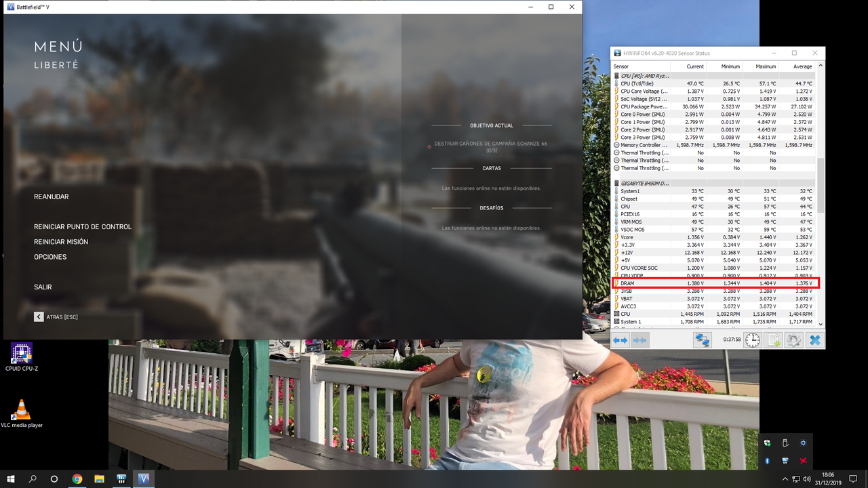The width and height of the screenshot is (868, 488).
Task: Click the Minimum column header
Action: pos(724,66)
